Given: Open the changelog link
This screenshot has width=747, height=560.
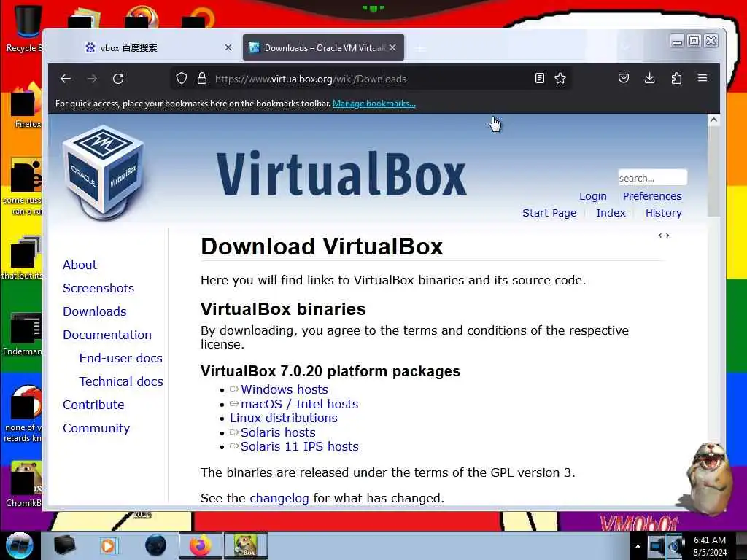Looking at the screenshot, I should coord(279,498).
